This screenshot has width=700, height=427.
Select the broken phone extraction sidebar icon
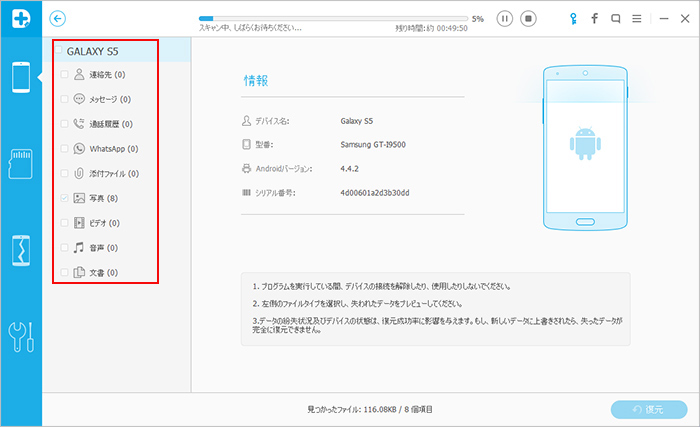(21, 250)
